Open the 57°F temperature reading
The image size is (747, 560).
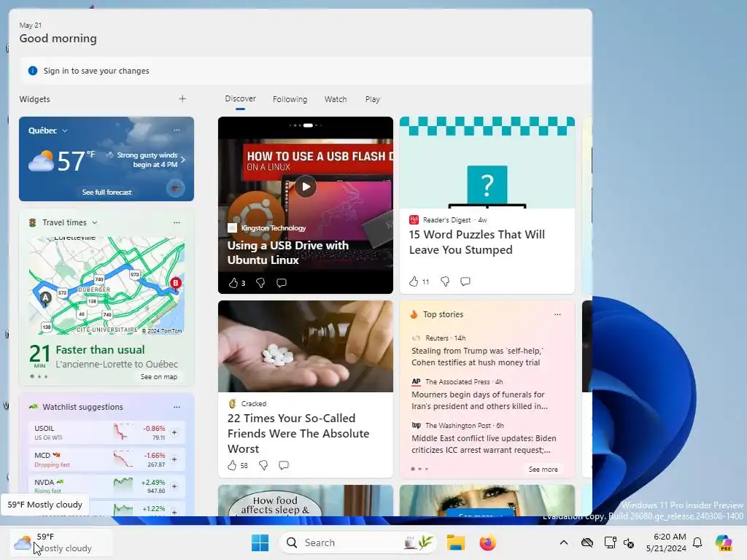click(x=76, y=161)
